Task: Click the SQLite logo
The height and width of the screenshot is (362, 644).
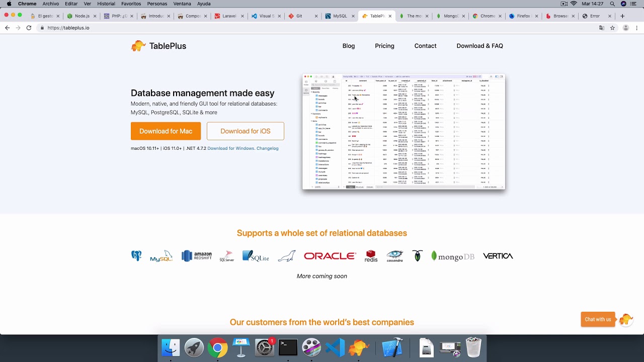Action: pos(256,256)
